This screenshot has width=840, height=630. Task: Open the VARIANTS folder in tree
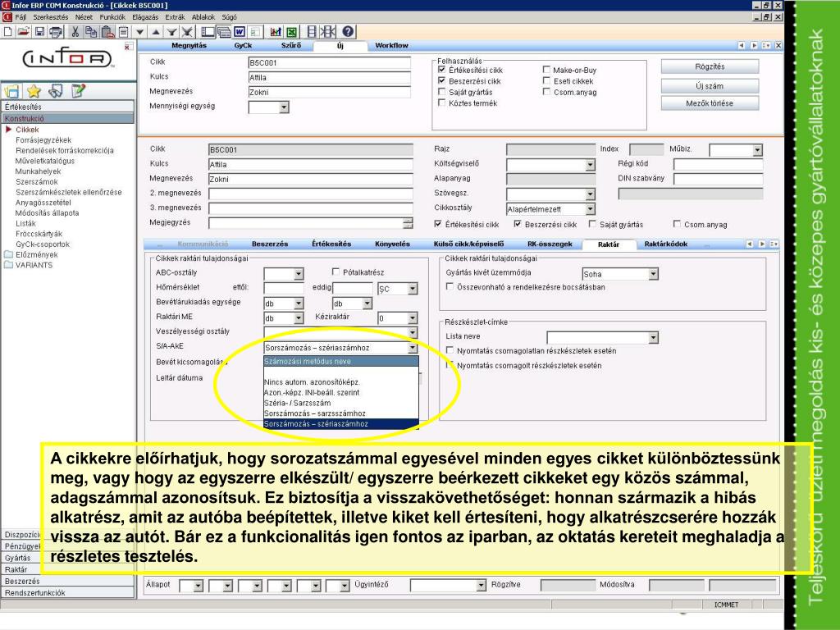click(34, 265)
